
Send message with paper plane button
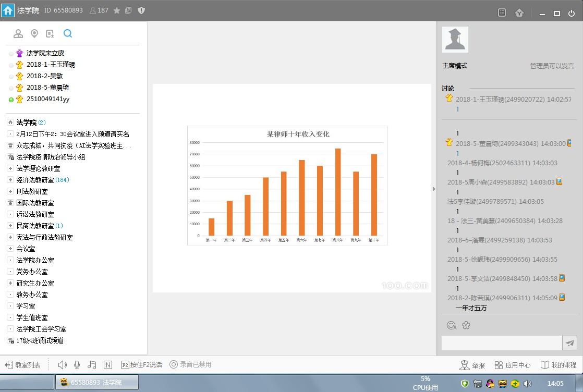[569, 343]
